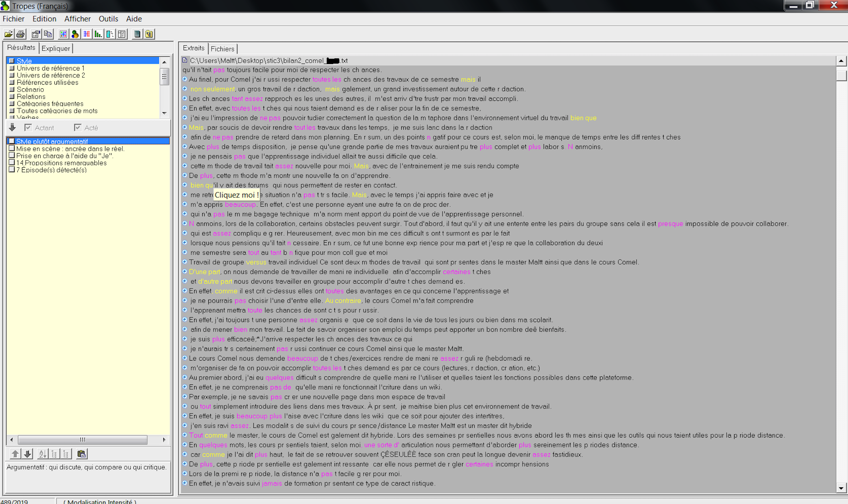This screenshot has width=848, height=504.
Task: Switch to the Fichiers tab
Action: tap(223, 49)
